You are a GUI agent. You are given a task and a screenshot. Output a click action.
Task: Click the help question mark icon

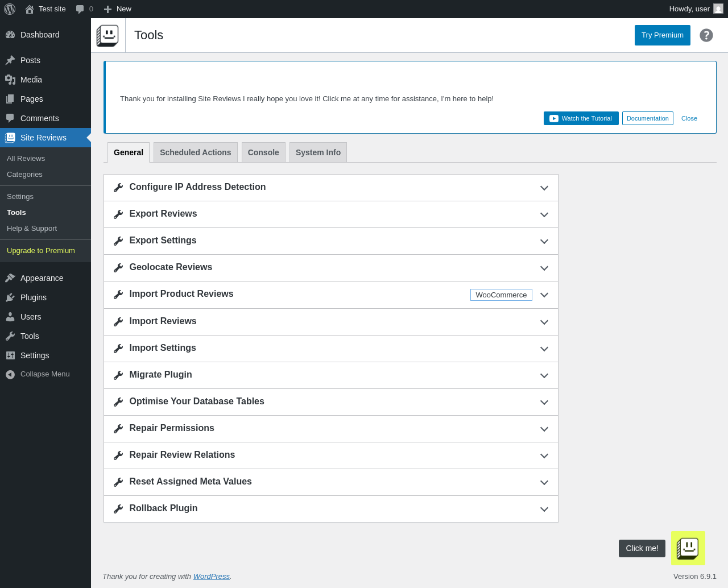click(706, 35)
